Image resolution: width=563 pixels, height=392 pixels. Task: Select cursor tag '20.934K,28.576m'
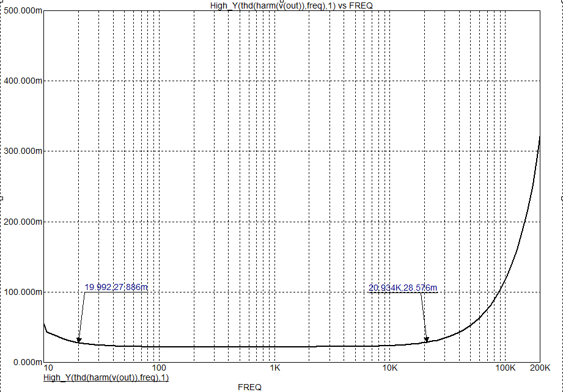[403, 288]
